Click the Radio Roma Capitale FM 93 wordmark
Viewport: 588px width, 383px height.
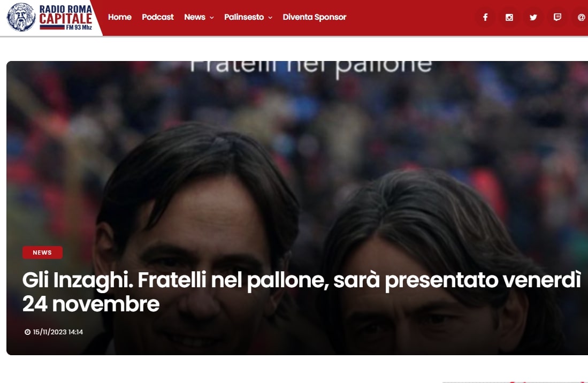coord(66,17)
